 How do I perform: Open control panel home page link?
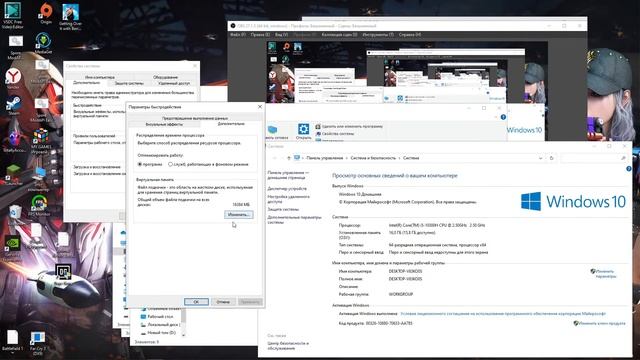tap(288, 175)
